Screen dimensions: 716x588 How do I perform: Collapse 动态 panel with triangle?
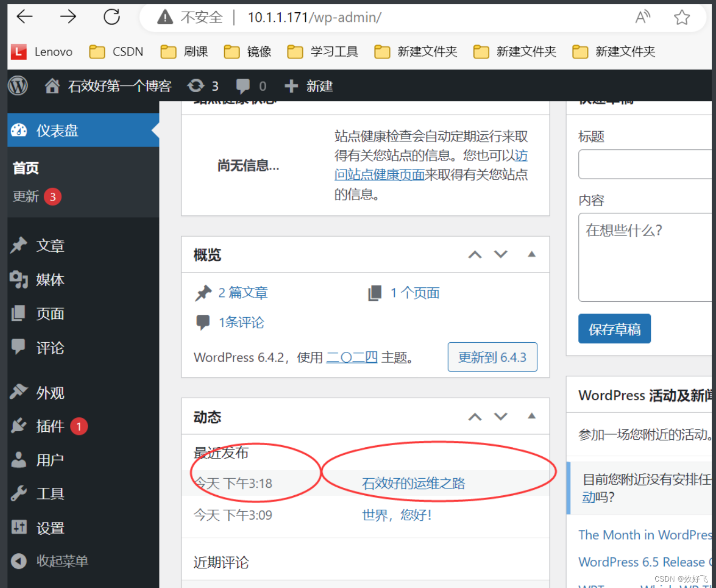pos(531,416)
